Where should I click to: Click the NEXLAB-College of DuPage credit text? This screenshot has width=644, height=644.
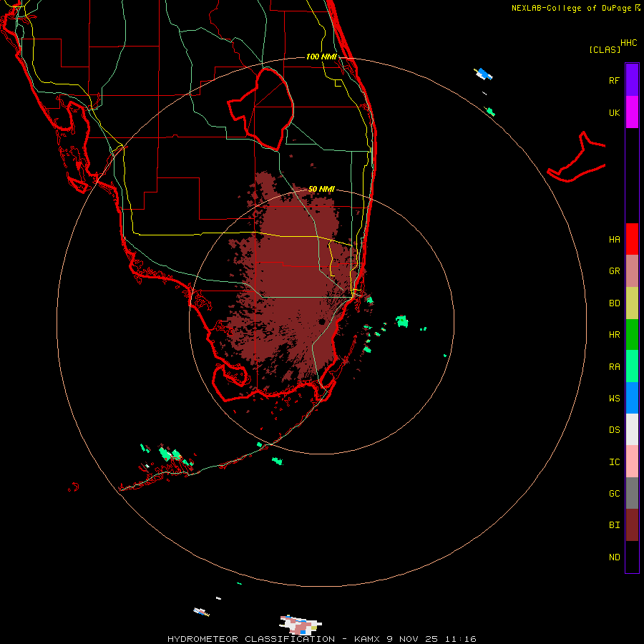pyautogui.click(x=571, y=8)
